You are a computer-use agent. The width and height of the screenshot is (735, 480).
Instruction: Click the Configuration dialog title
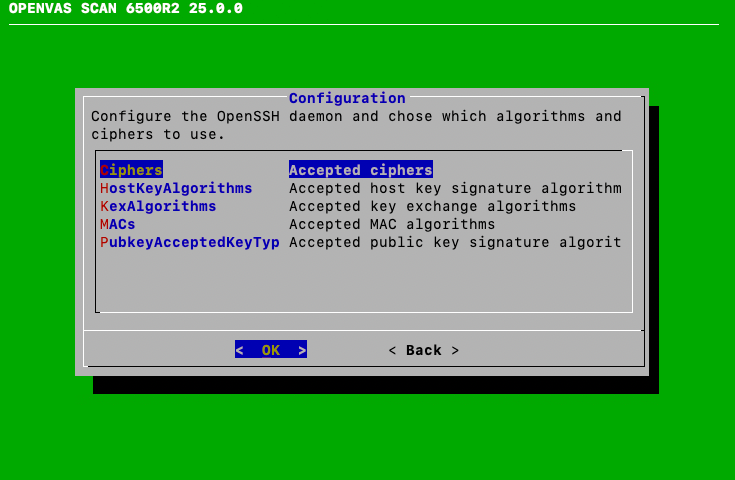(x=347, y=98)
